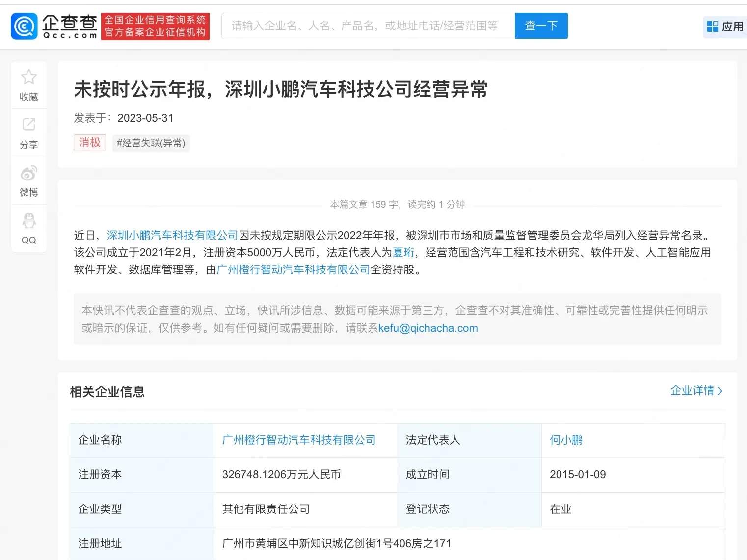Share via the QQ penguin icon

pyautogui.click(x=29, y=221)
